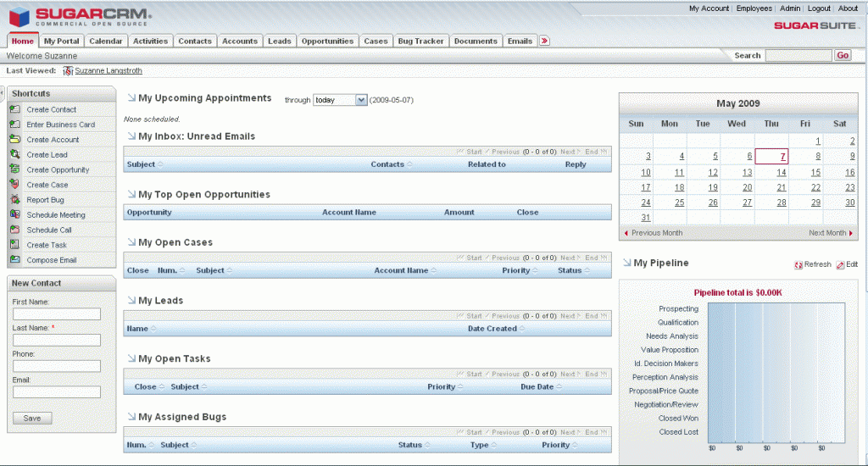Click the Schedule Meeting icon
Screen dimensions: 868x466
(x=15, y=214)
